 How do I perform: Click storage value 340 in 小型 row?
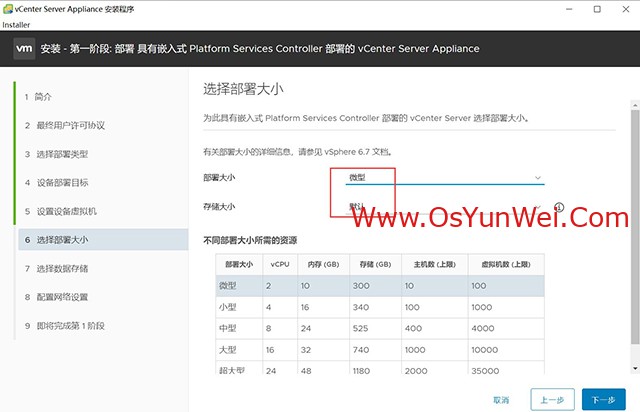pos(361,307)
